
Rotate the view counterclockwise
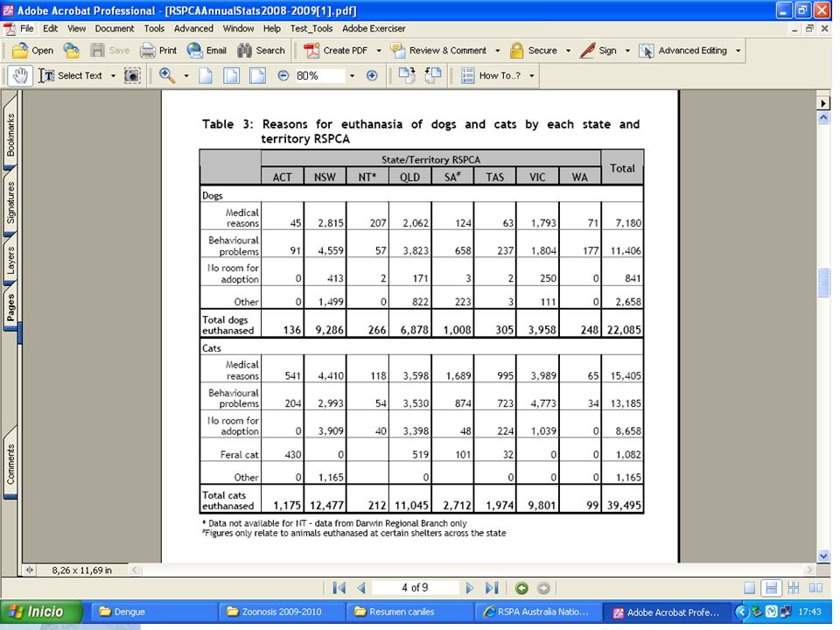[432, 75]
